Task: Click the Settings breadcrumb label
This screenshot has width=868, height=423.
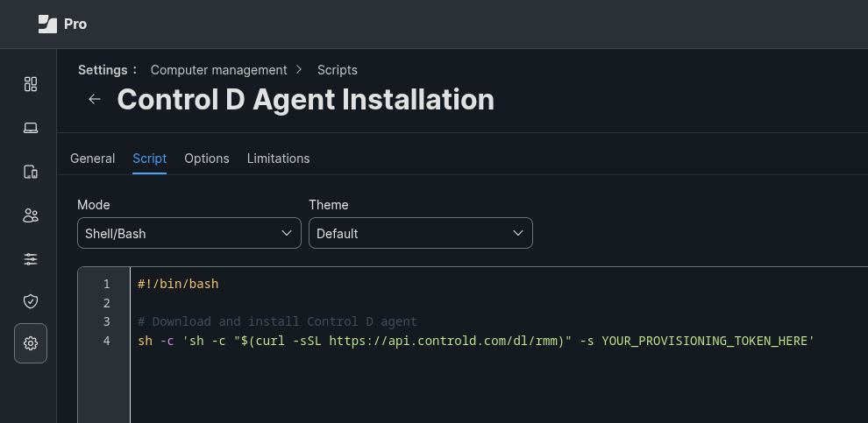Action: point(107,70)
